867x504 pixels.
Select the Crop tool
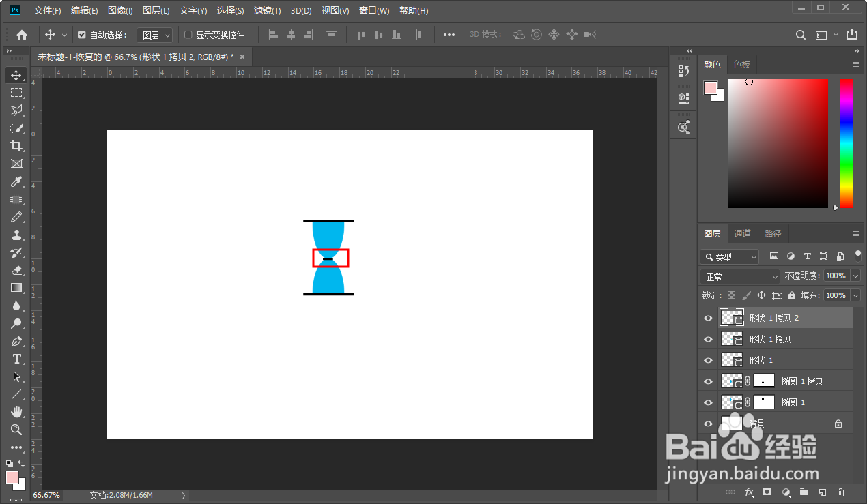point(16,146)
